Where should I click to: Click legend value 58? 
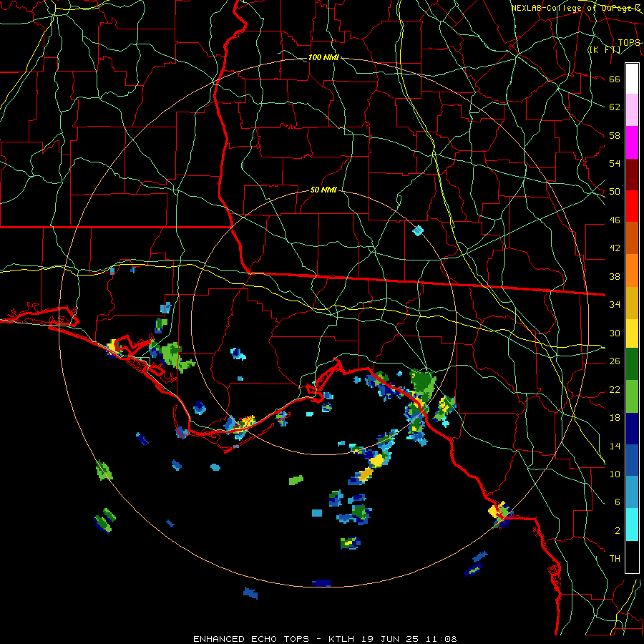615,135
